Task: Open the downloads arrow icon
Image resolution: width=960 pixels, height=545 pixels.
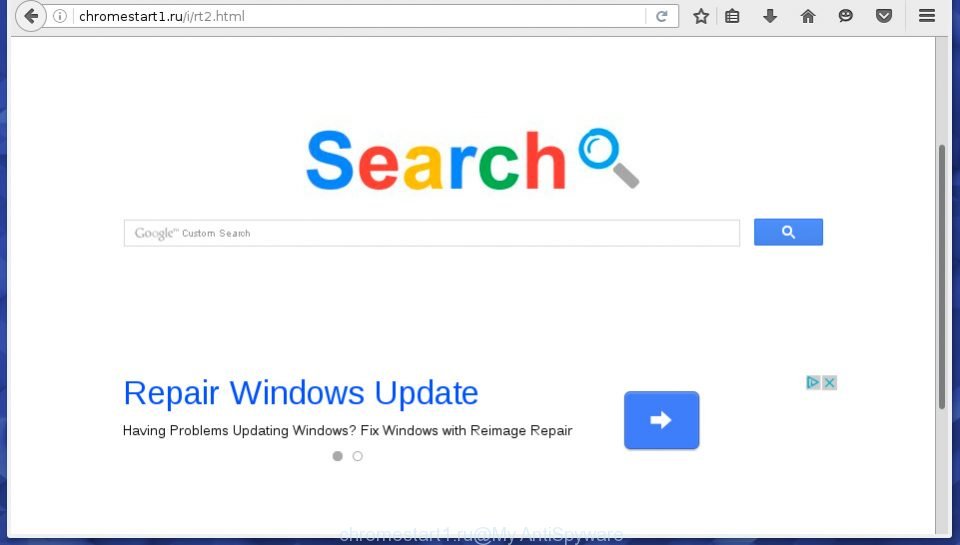Action: point(770,16)
